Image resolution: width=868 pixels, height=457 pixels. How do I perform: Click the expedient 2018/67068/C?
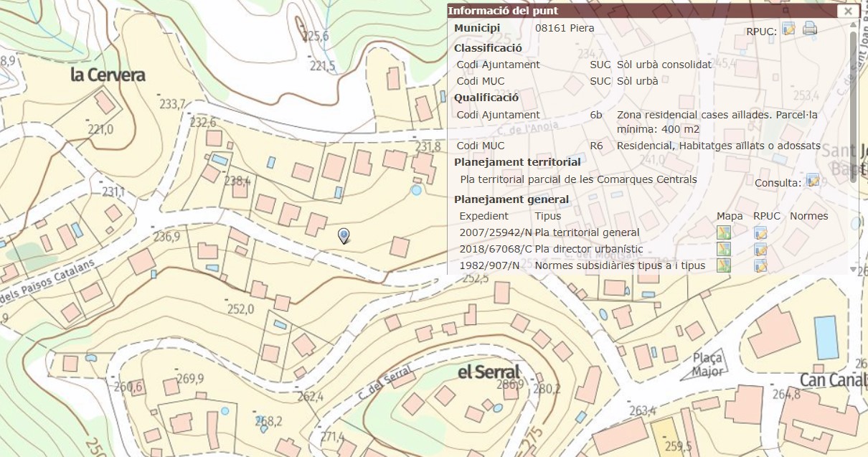tap(496, 249)
